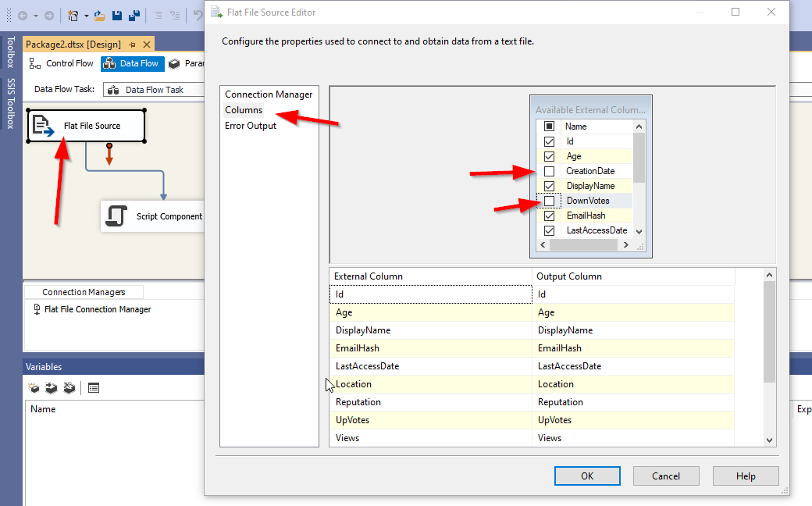This screenshot has height=506, width=812.
Task: Click the New Project toolbar icon
Action: click(x=73, y=16)
